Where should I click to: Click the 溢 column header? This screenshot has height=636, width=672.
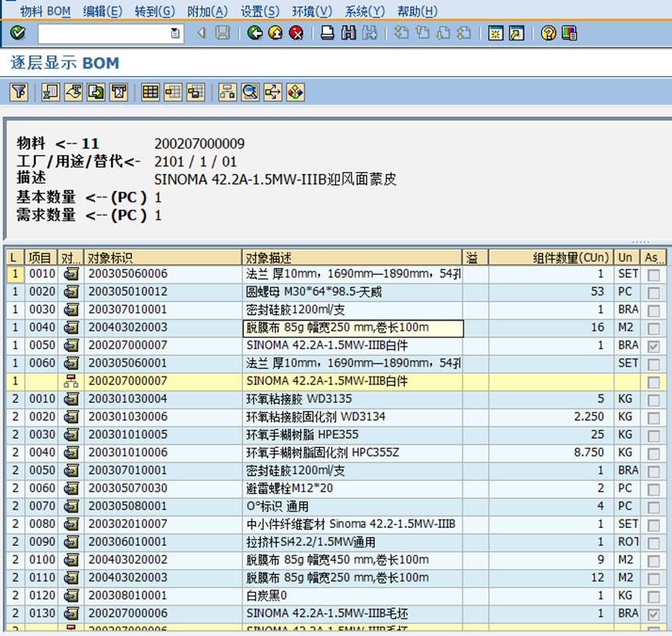[475, 257]
